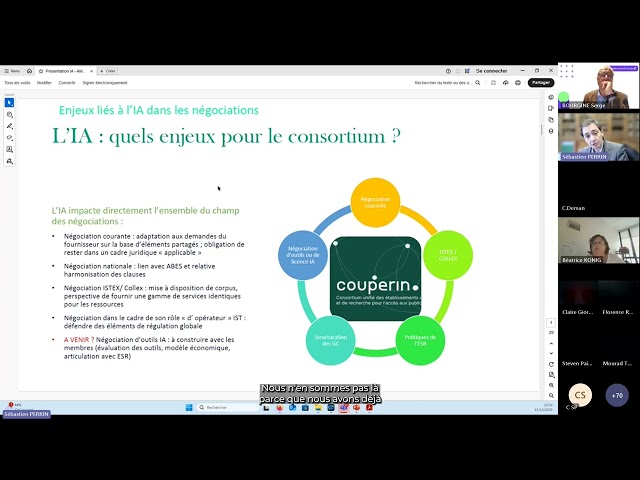Click the save file icon in toolbar
Screen dimensions: 640x480
(493, 83)
